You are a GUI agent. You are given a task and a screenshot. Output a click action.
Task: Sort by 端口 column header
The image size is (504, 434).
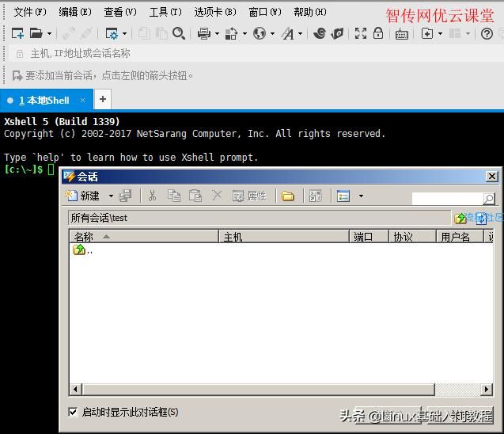[x=369, y=237]
